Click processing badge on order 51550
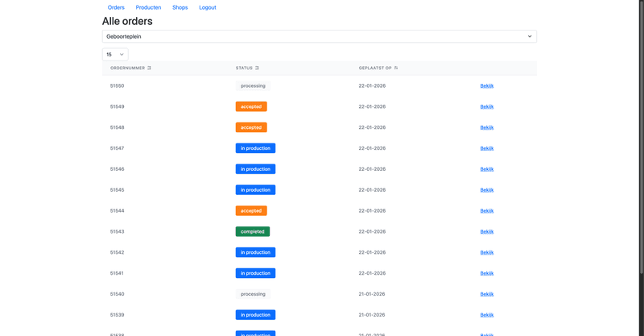644x336 pixels. click(253, 85)
